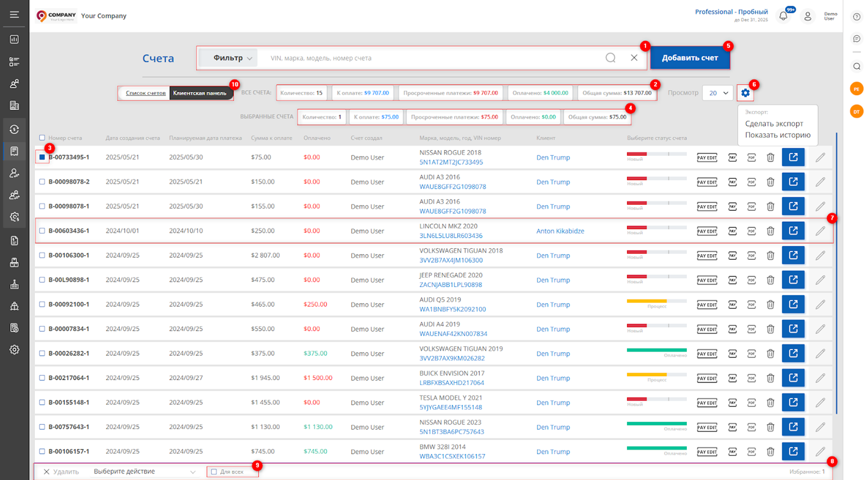The width and height of the screenshot is (868, 480).
Task: Click PAY EDIT for invoice B-00155148-1
Action: pos(707,403)
